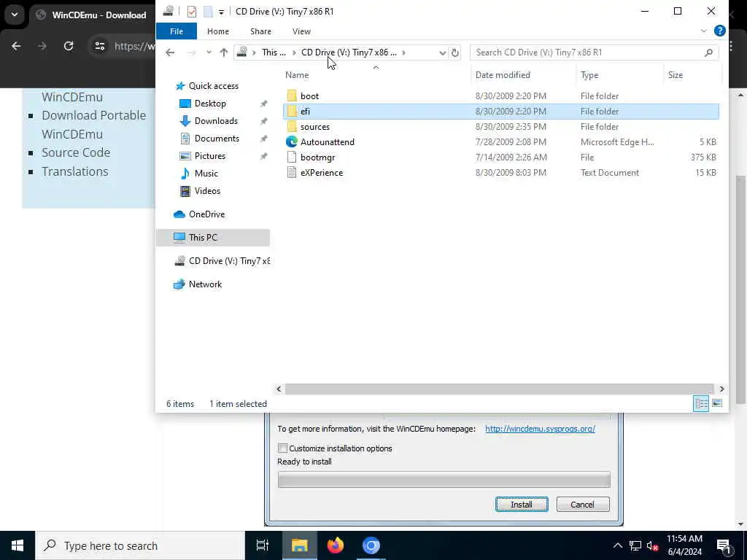Open Desktop in navigation pane
This screenshot has width=747, height=560.
(210, 104)
